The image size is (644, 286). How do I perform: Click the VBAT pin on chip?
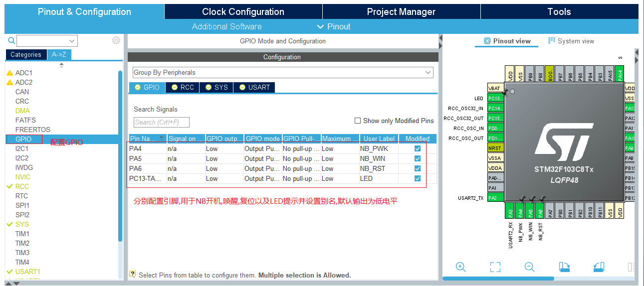coord(495,88)
